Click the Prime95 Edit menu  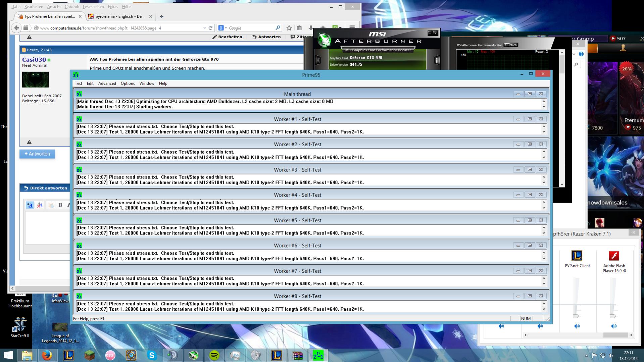pyautogui.click(x=90, y=83)
